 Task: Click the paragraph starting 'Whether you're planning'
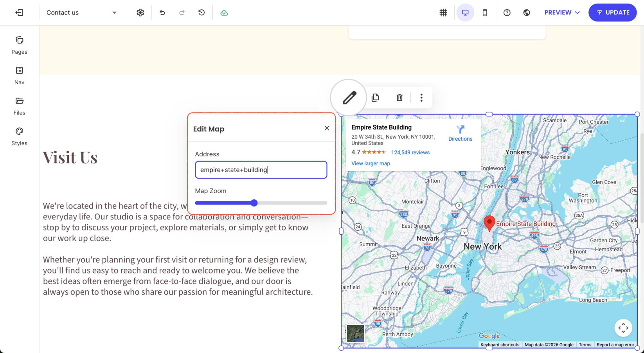point(178,276)
